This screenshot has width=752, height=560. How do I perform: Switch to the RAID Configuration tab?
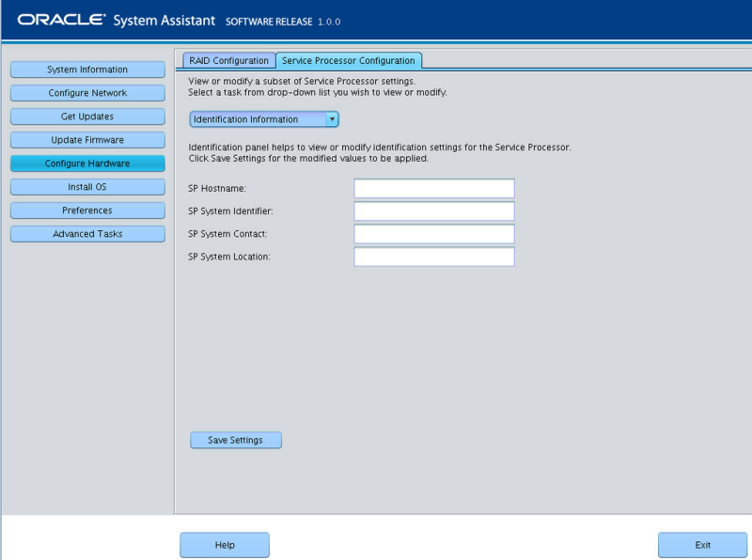[228, 61]
